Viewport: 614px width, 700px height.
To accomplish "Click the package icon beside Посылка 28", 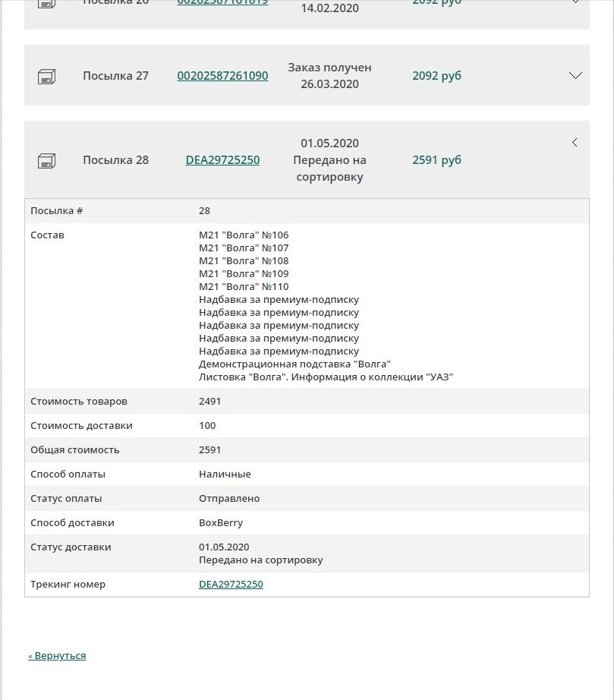I will point(46,160).
